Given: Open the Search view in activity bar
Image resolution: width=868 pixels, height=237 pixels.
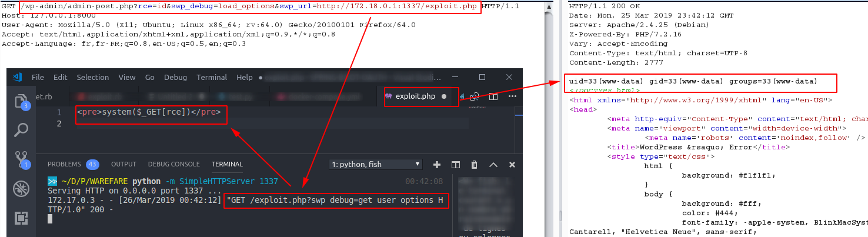Looking at the screenshot, I should tap(21, 129).
